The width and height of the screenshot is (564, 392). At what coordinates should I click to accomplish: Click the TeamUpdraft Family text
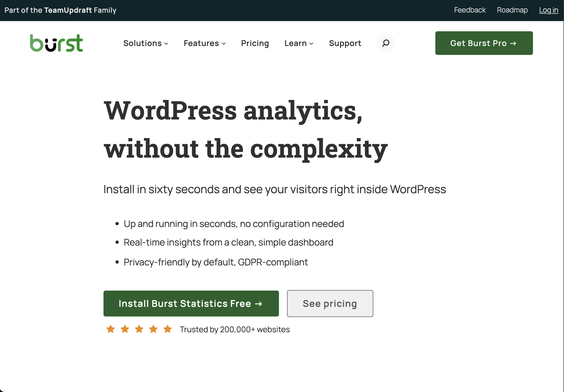80,10
